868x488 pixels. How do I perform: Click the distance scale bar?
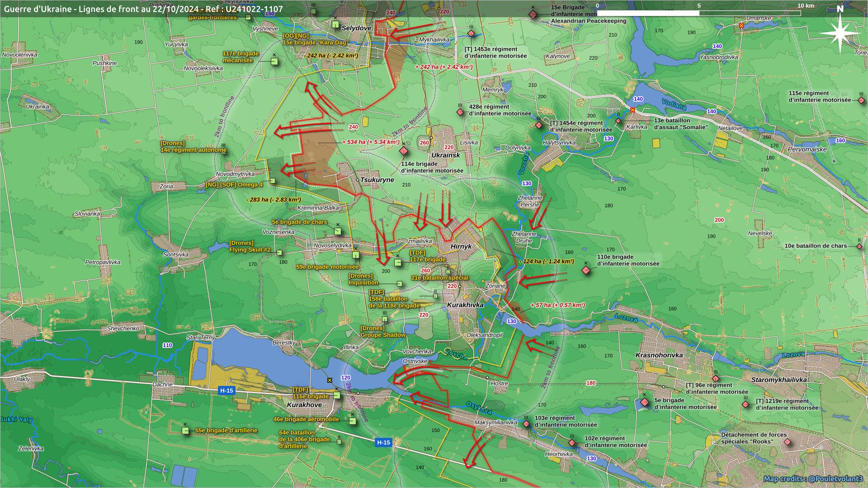[x=699, y=13]
